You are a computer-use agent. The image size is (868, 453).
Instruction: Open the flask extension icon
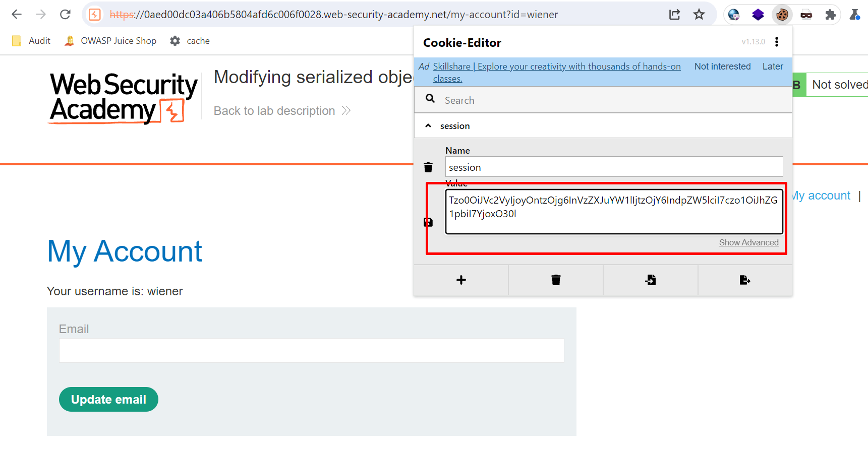(855, 15)
